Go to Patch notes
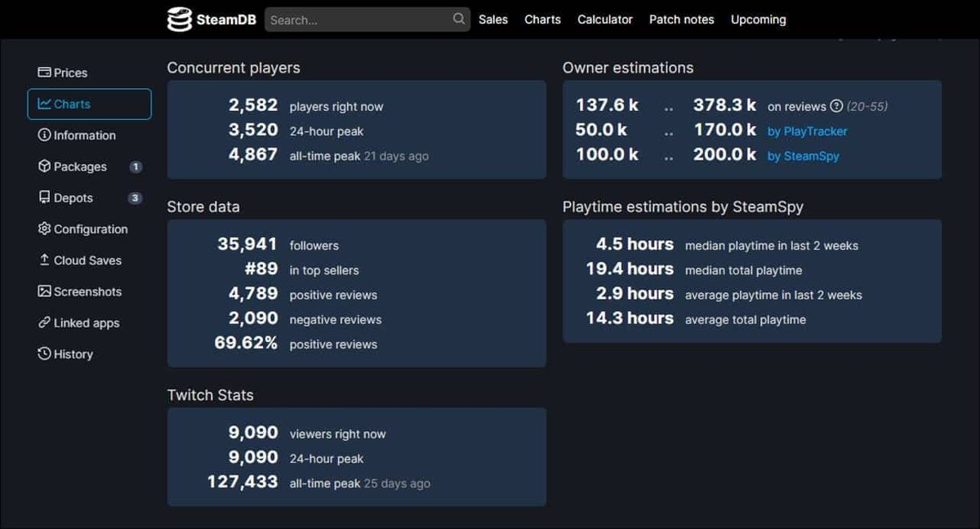980x529 pixels. click(681, 20)
